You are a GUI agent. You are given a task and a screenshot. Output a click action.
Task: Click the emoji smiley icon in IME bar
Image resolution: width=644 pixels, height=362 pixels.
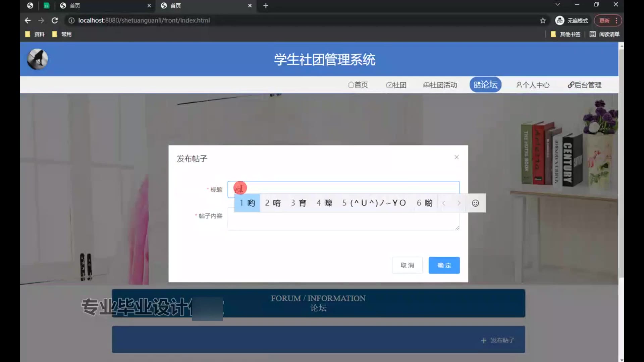coord(475,203)
